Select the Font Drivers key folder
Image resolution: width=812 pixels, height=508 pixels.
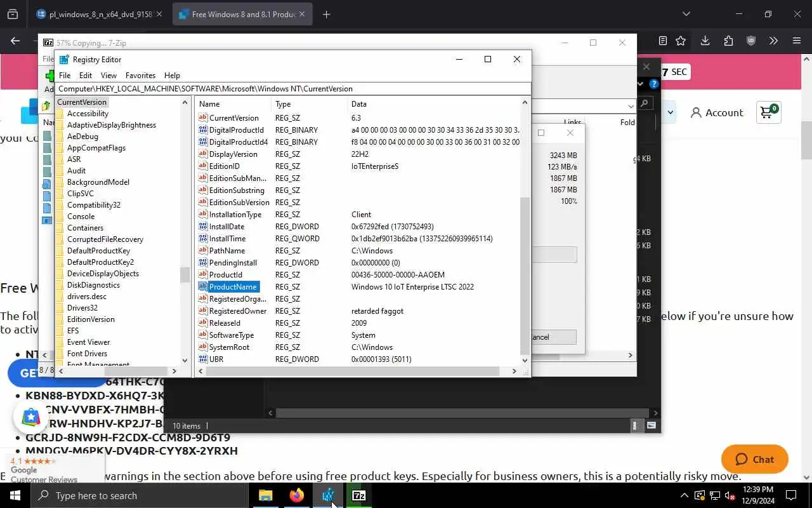click(87, 354)
